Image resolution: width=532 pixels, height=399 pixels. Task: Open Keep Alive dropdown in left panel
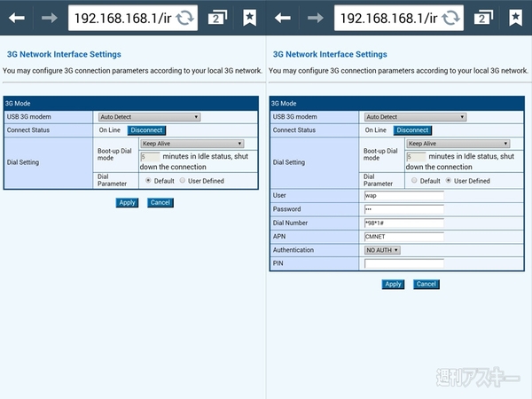(192, 144)
